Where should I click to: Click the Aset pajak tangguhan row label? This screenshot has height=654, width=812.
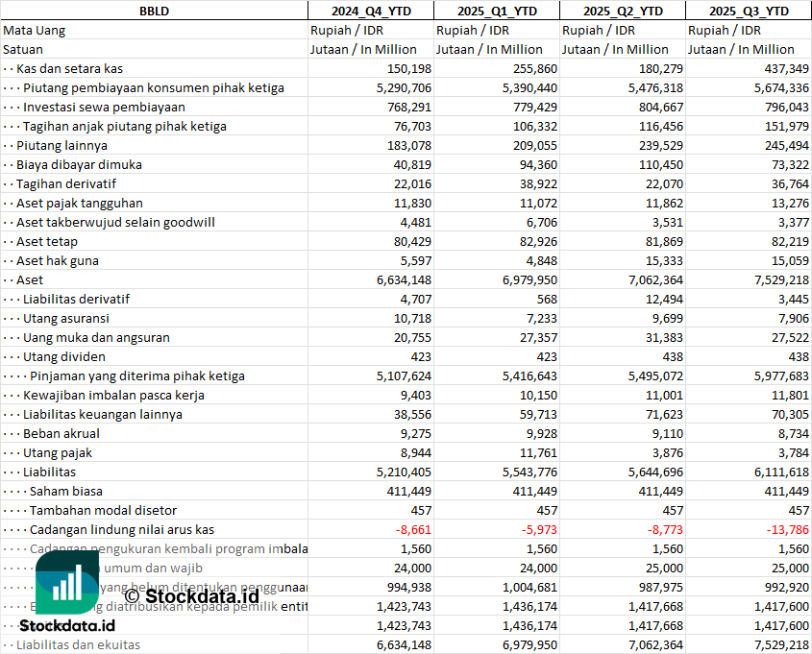79,203
